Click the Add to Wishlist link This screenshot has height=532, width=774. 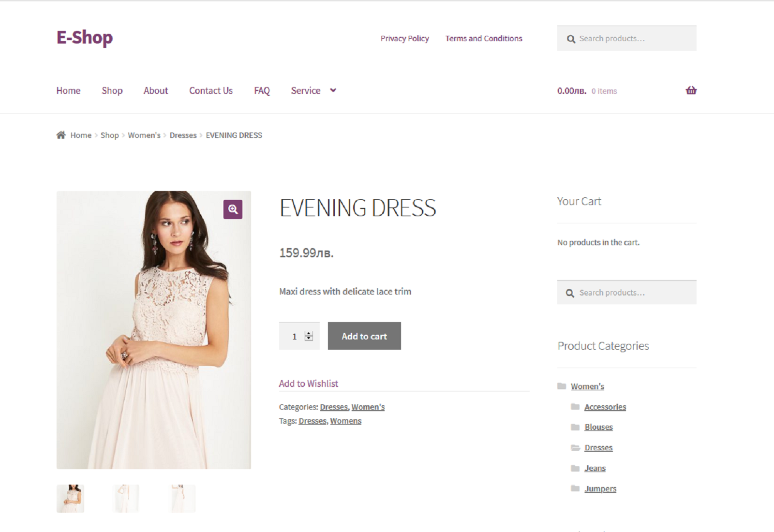click(x=308, y=384)
